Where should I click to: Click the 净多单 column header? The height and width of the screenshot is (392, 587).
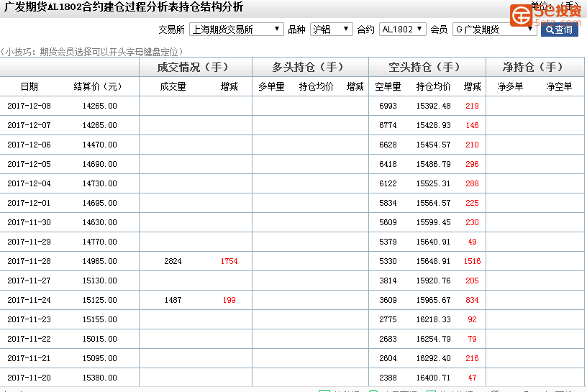click(x=510, y=86)
